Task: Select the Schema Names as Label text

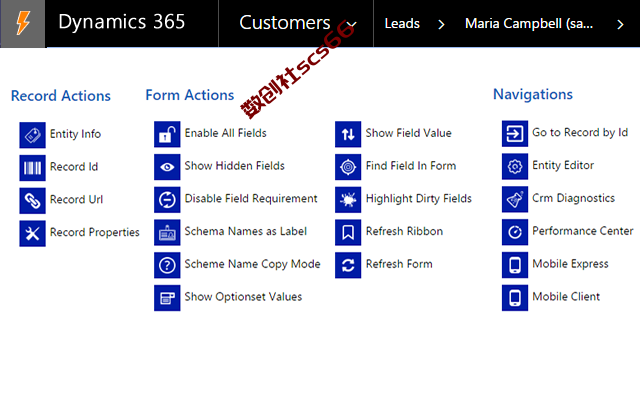Action: [x=245, y=231]
